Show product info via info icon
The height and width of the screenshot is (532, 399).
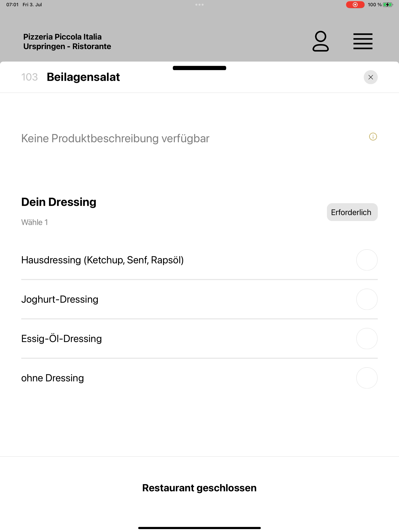click(373, 137)
